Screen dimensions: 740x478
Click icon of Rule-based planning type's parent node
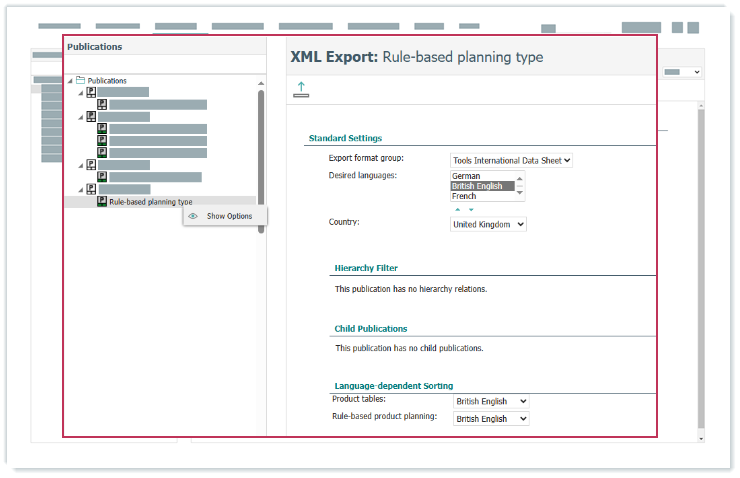(91, 189)
